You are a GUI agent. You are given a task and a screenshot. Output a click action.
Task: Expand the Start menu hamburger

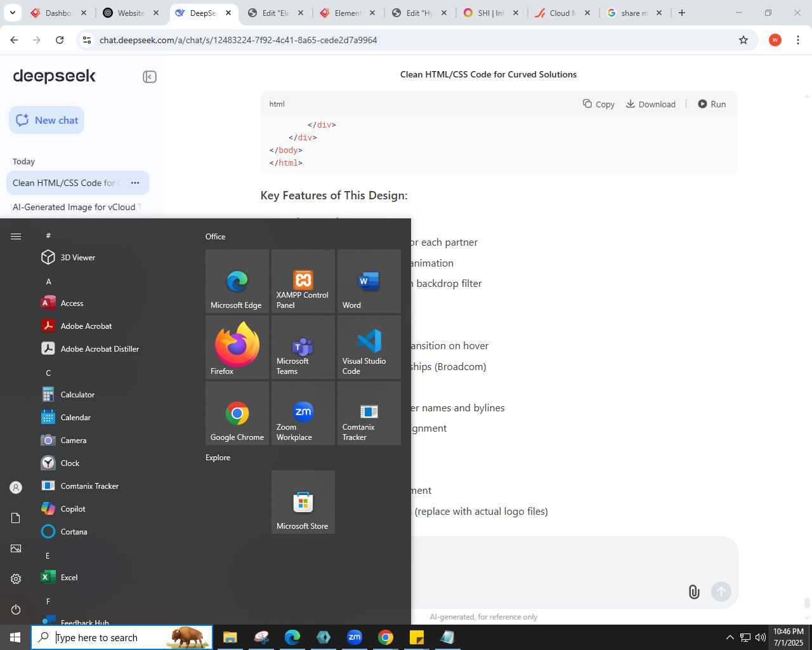click(x=16, y=236)
